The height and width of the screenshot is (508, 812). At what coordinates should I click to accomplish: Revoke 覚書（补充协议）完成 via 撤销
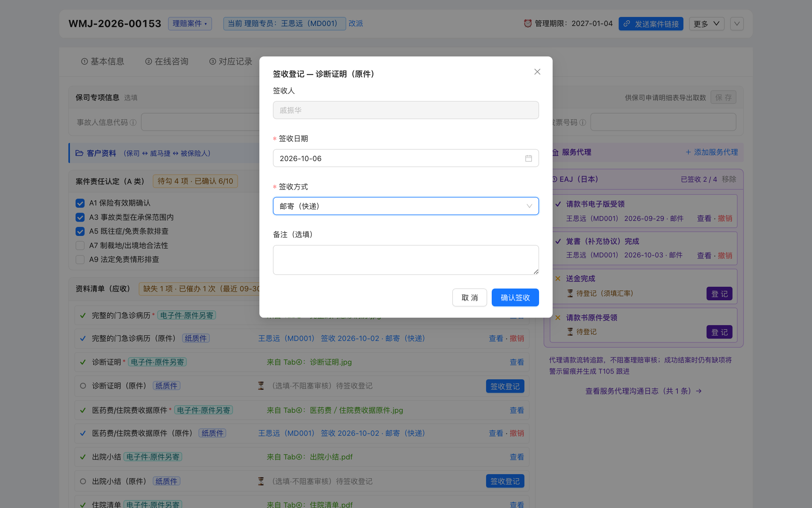[725, 256]
